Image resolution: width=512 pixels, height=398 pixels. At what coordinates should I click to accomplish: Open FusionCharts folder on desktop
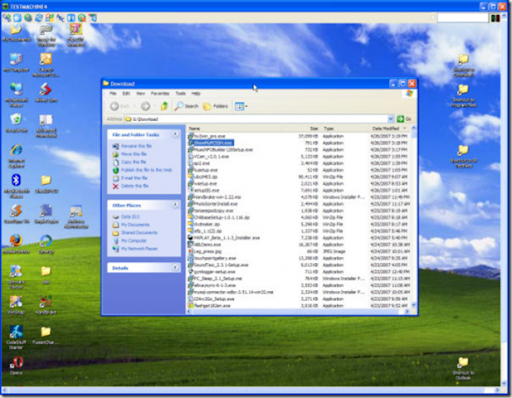click(45, 335)
